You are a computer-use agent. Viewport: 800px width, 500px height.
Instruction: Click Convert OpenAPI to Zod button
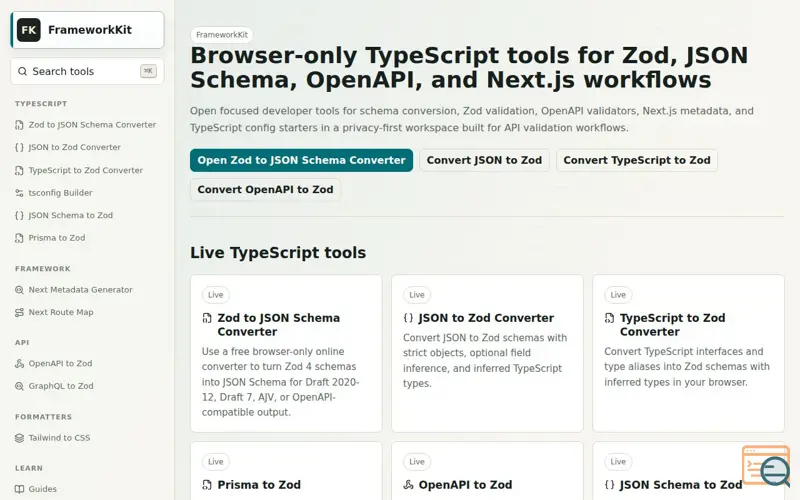[265, 189]
